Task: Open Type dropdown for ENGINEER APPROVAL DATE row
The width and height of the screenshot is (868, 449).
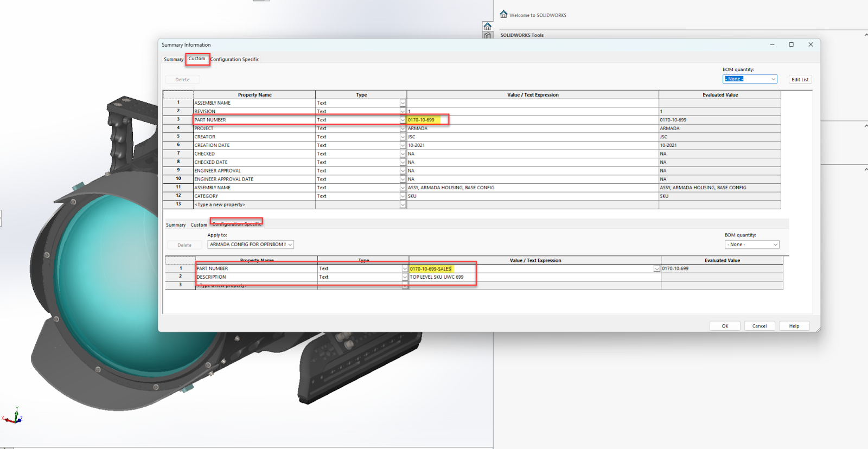Action: (x=403, y=179)
